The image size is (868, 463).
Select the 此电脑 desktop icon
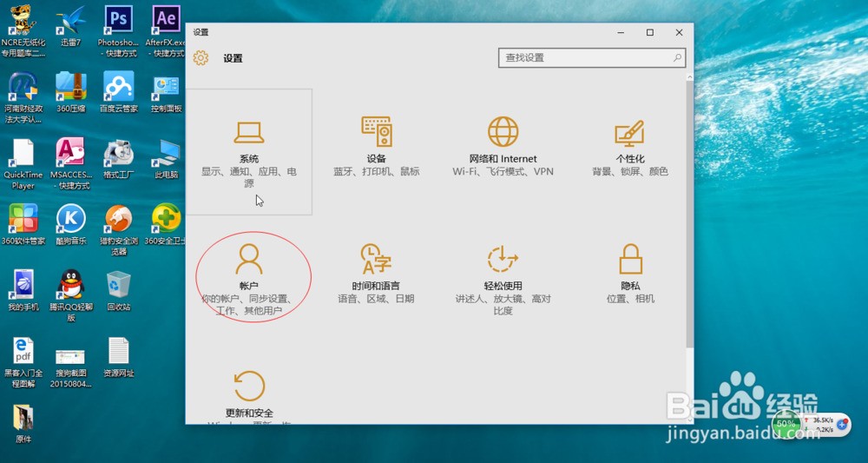pyautogui.click(x=166, y=158)
